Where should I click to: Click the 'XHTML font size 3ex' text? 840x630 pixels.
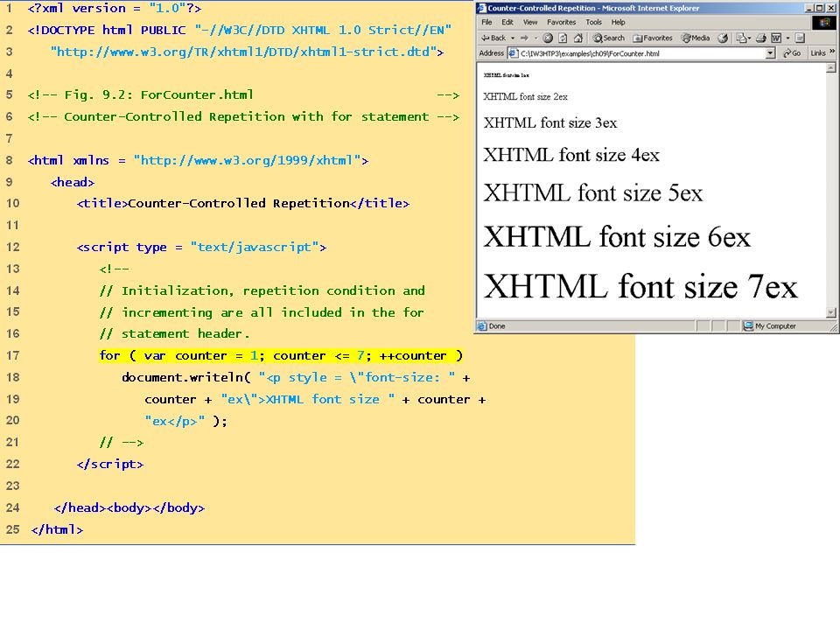tap(550, 122)
